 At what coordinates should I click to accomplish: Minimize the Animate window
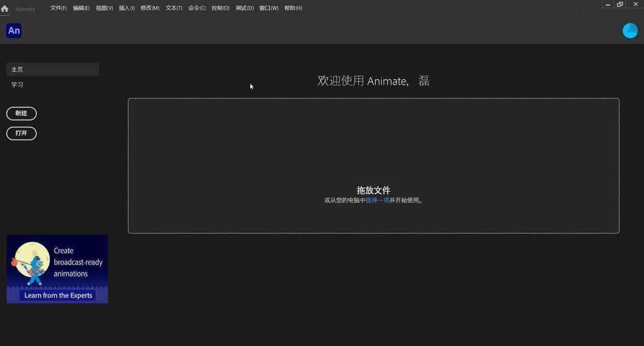coord(608,4)
